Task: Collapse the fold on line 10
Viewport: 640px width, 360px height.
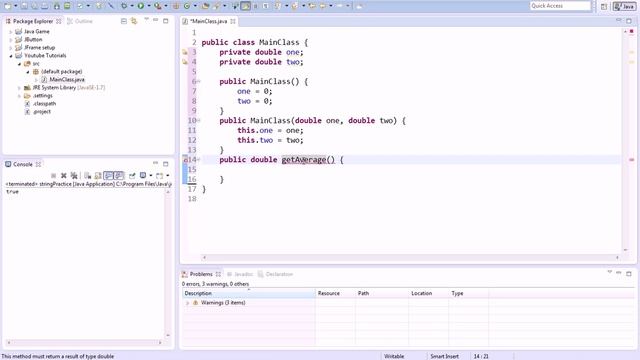Action: [x=199, y=120]
